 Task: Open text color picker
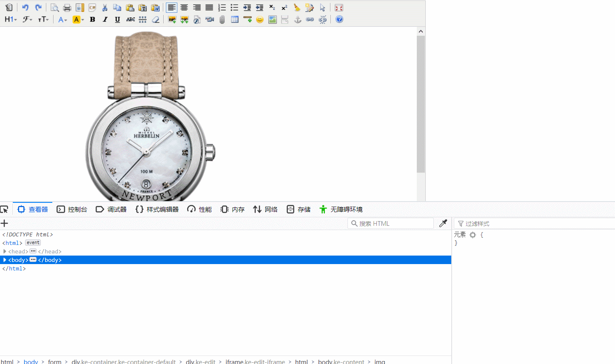[63, 20]
